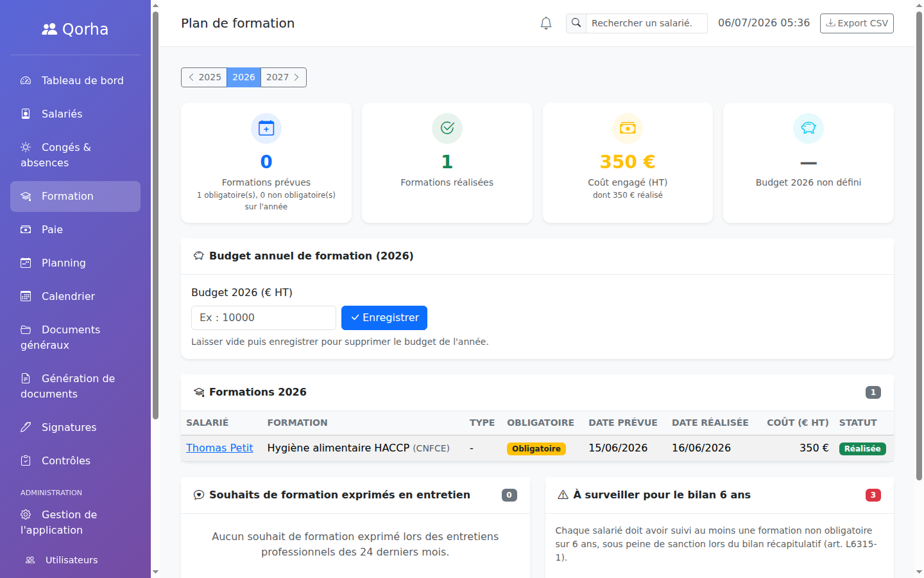
Task: Open Génération de documents section
Action: [x=75, y=387]
